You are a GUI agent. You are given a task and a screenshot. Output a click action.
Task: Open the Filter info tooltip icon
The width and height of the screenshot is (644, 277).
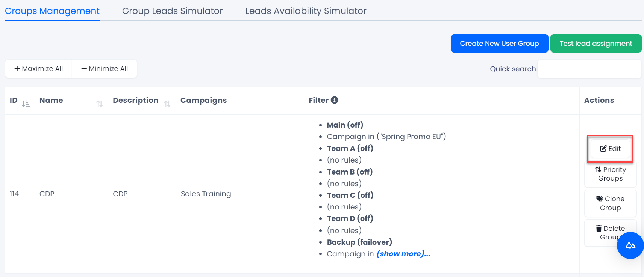(335, 100)
